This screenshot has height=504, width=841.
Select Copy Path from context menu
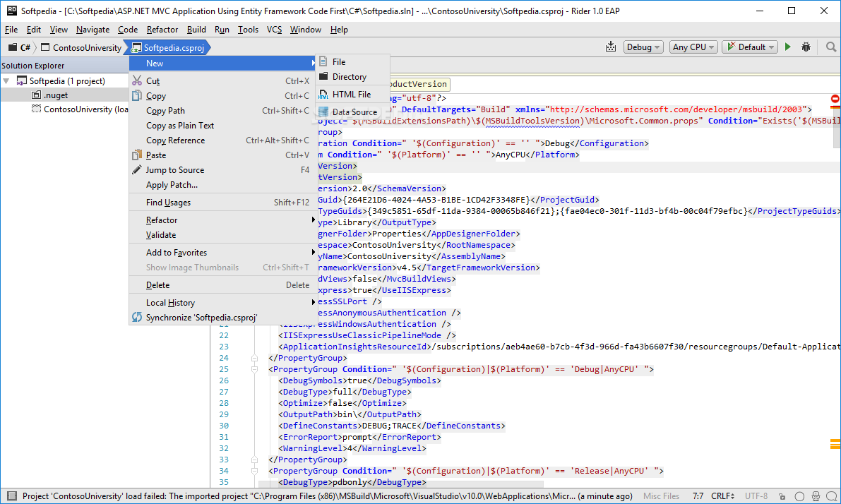pos(222,110)
